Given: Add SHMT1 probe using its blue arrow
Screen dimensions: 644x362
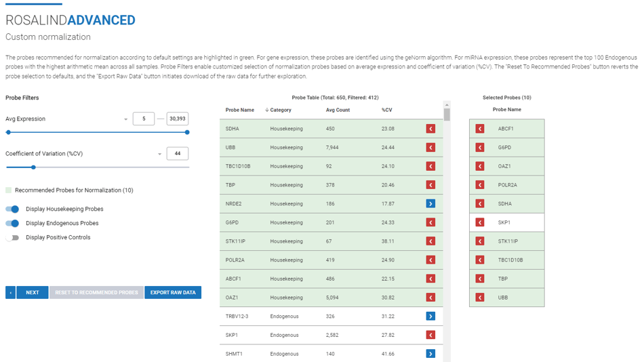Looking at the screenshot, I should point(430,354).
